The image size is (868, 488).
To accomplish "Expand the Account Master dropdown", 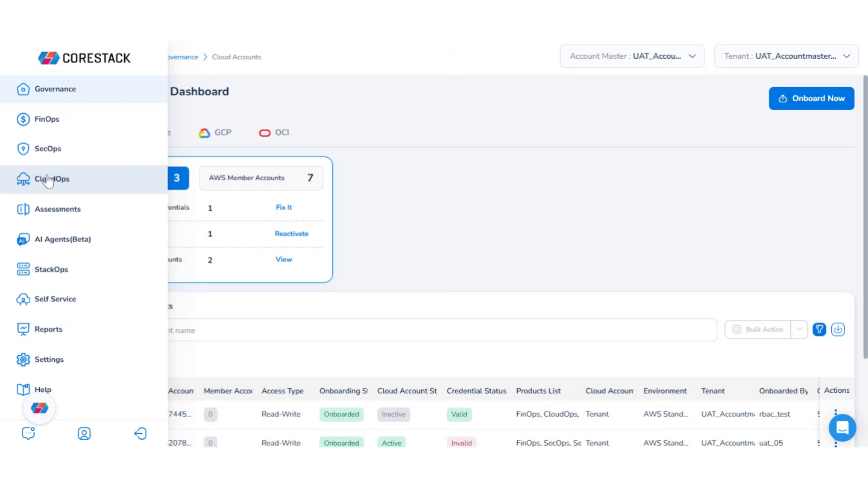I will [x=632, y=56].
